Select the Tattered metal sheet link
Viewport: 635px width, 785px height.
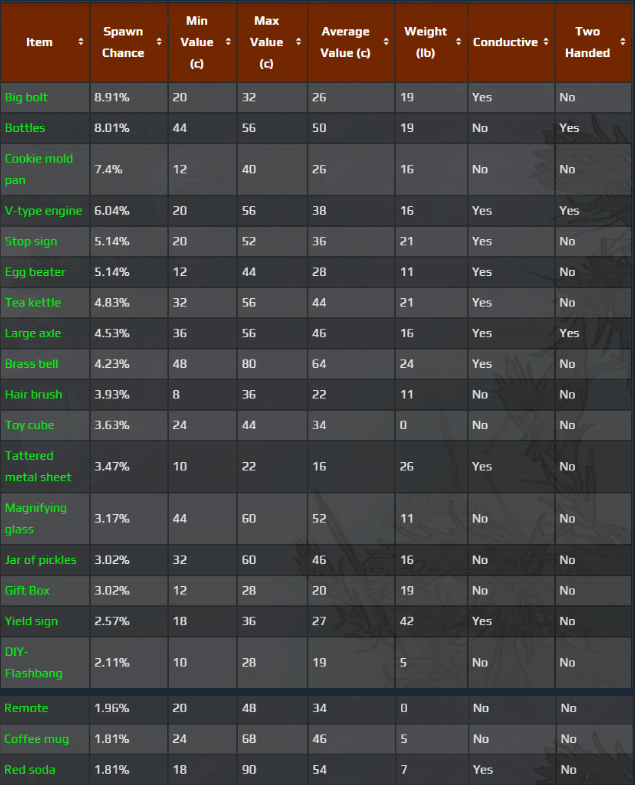click(38, 466)
